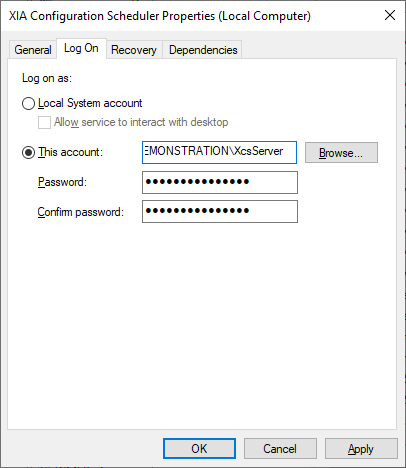Click the "Log on as:" label

pos(47,78)
